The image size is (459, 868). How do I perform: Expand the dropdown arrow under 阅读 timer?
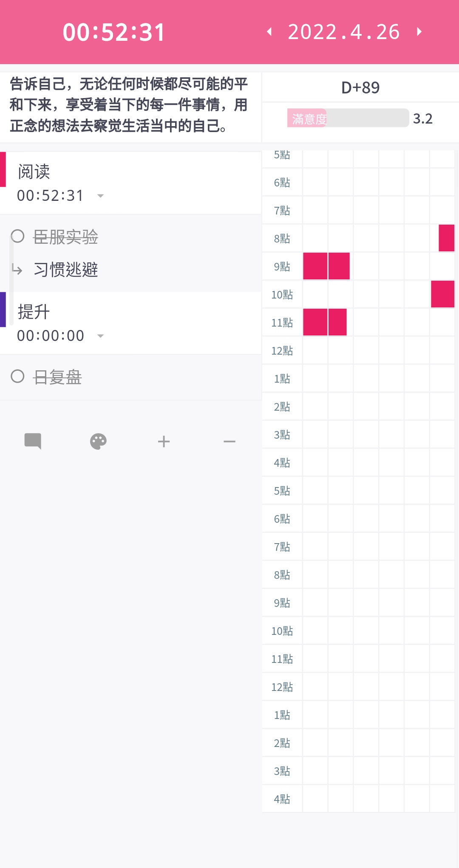click(x=101, y=196)
